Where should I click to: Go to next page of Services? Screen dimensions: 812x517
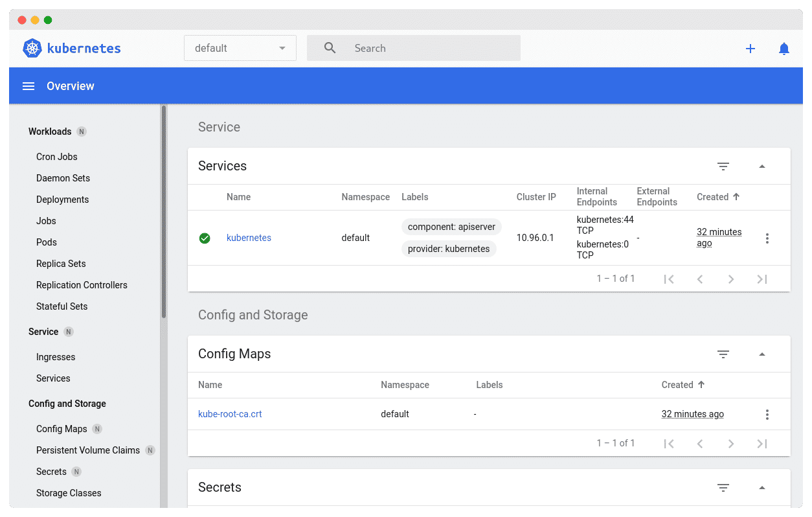(731, 279)
